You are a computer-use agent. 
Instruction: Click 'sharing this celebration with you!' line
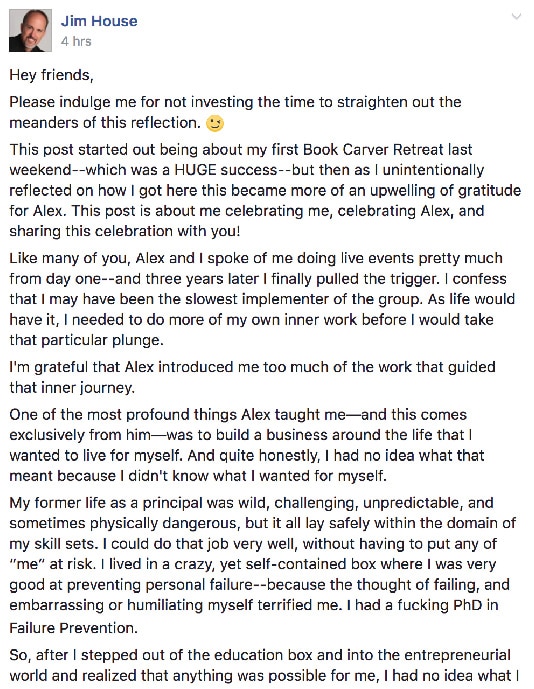pyautogui.click(x=125, y=231)
